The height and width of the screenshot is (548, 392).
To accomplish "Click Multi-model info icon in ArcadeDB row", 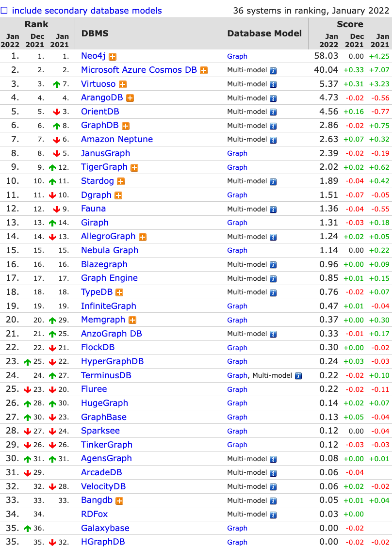I will pos(273,473).
